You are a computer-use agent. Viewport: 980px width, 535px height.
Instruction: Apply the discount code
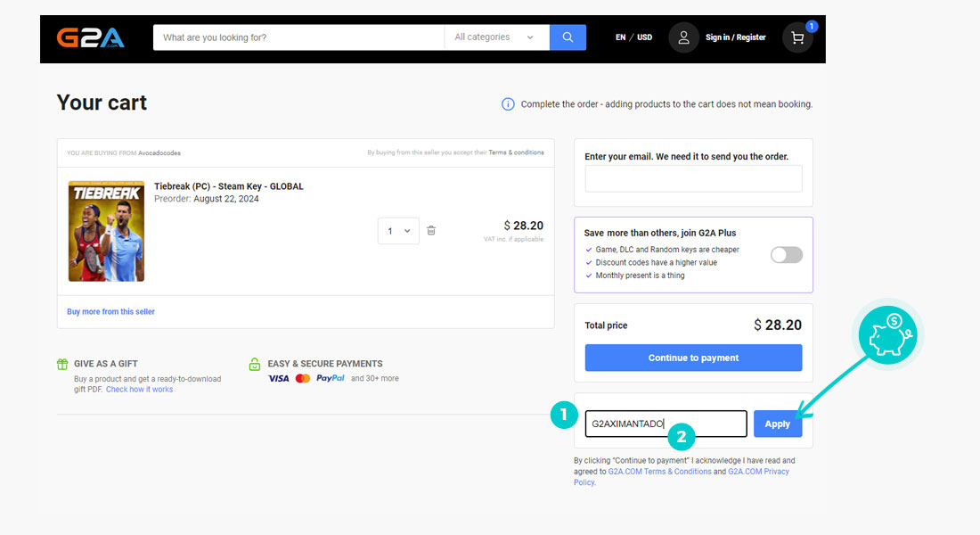777,424
